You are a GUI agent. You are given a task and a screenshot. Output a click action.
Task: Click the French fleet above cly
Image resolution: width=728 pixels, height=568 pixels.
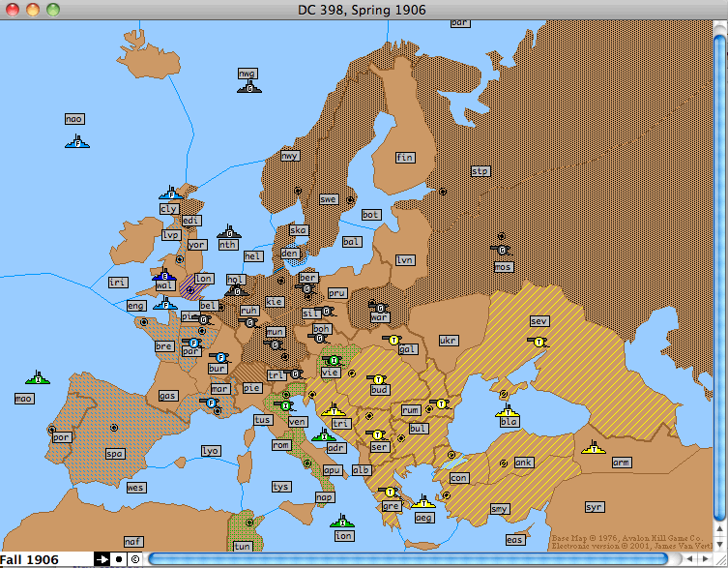click(171, 193)
